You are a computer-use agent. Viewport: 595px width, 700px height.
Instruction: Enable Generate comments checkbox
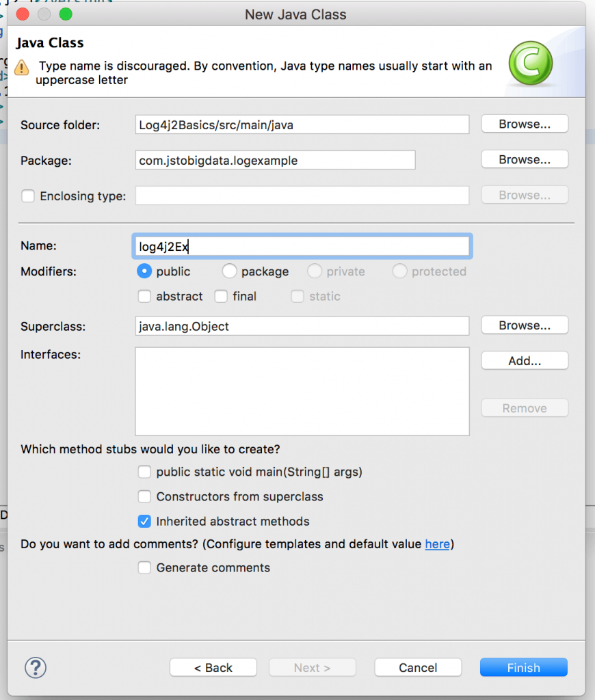coord(144,567)
